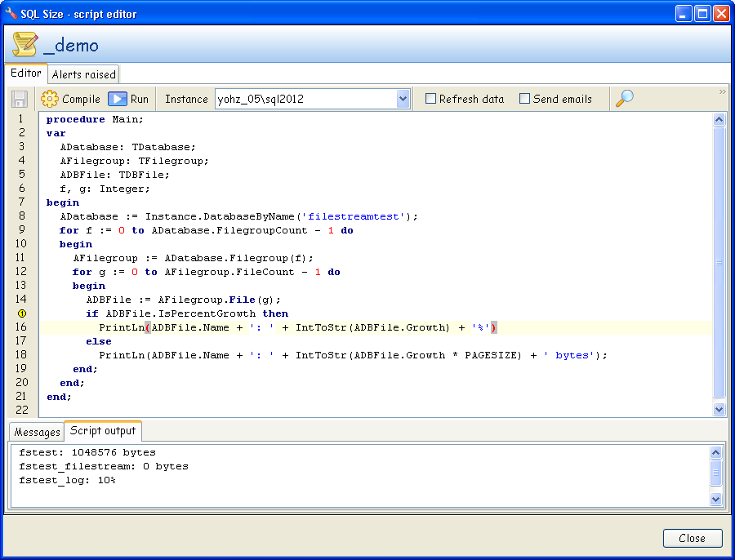Open the Messages tab
Image resolution: width=735 pixels, height=560 pixels.
pos(37,432)
